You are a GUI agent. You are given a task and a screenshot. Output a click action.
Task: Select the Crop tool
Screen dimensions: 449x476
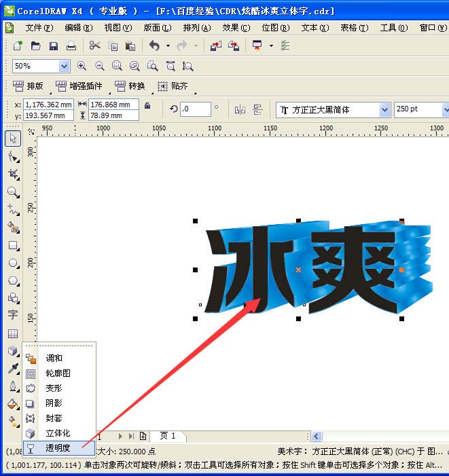13,175
